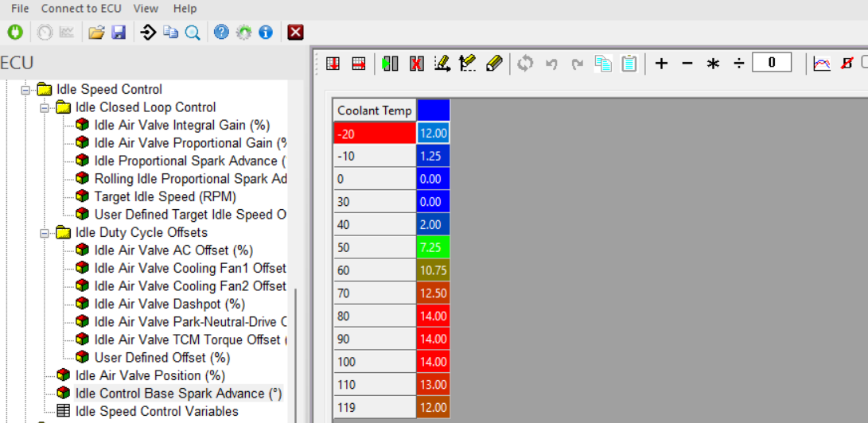Click the compare documents icon in main toolbar
This screenshot has width=868, height=423.
coord(170,33)
